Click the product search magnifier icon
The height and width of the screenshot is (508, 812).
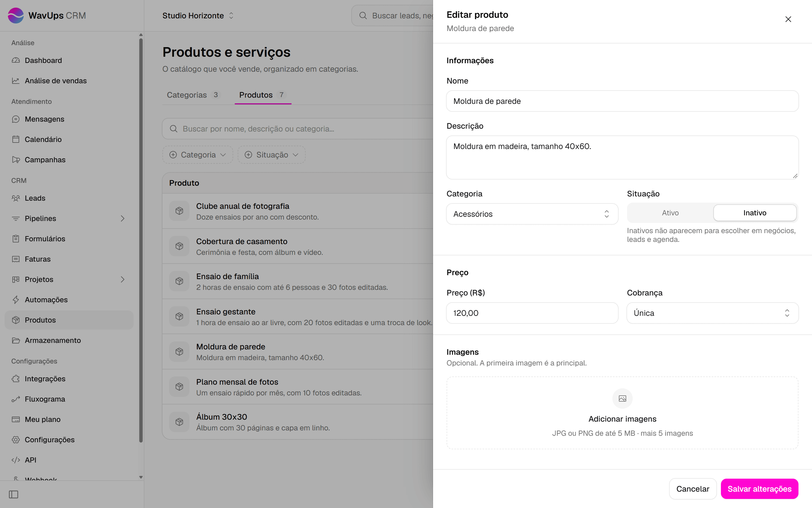point(173,129)
